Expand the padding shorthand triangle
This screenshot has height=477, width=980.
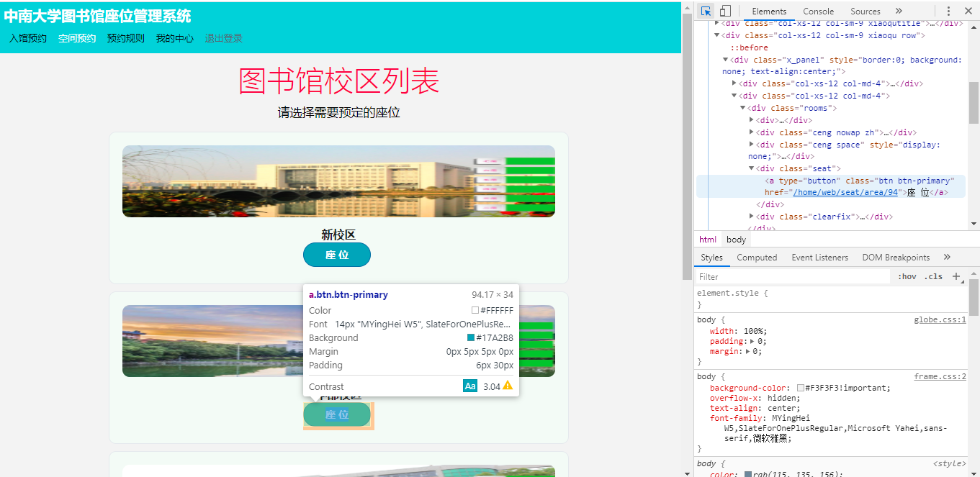point(752,341)
